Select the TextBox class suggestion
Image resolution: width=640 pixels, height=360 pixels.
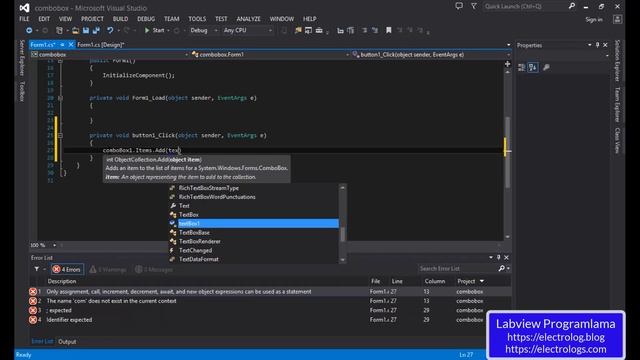253,215
